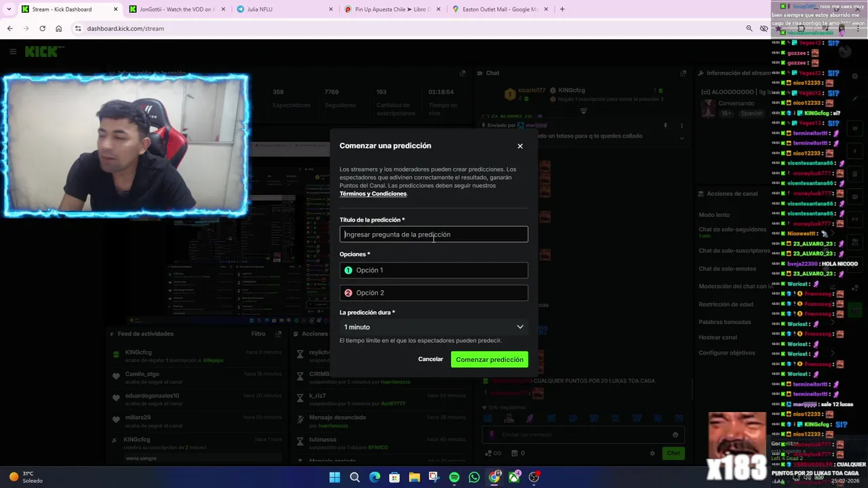The height and width of the screenshot is (488, 868).
Task: Open Configurar objetivos option
Action: point(727,352)
